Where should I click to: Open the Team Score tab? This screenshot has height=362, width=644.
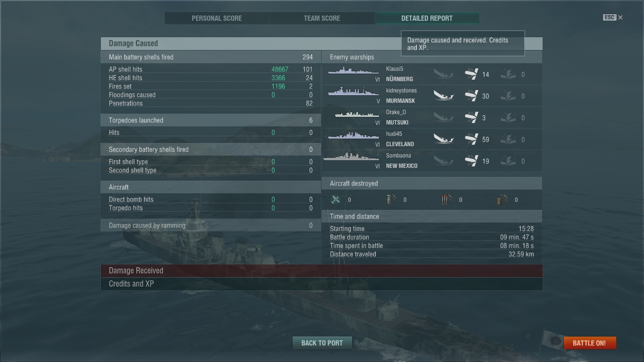(322, 18)
